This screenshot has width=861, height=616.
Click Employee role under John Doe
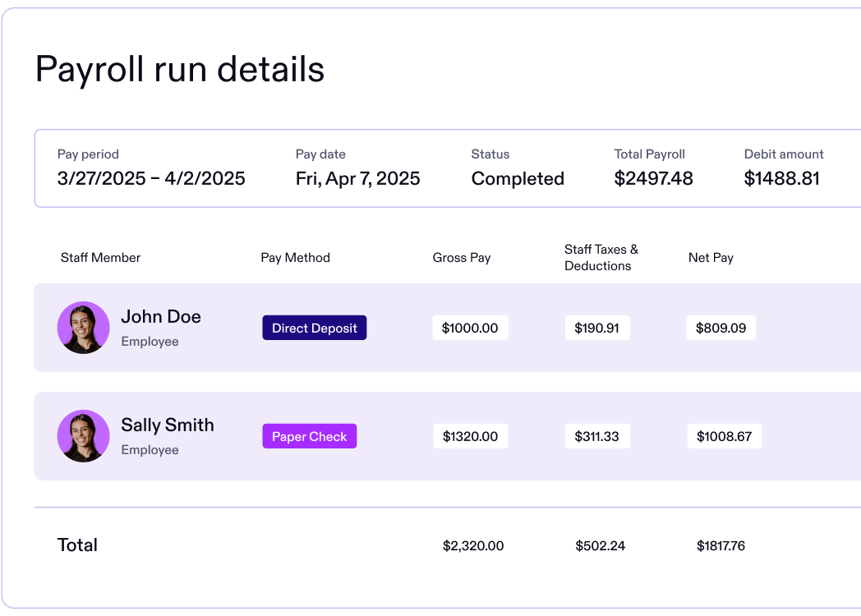pos(150,342)
